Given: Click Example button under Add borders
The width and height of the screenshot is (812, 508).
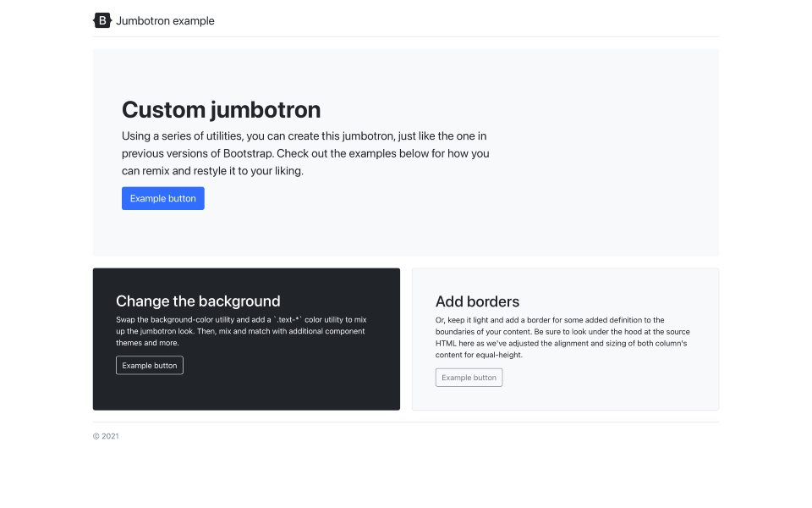Looking at the screenshot, I should pos(469,378).
